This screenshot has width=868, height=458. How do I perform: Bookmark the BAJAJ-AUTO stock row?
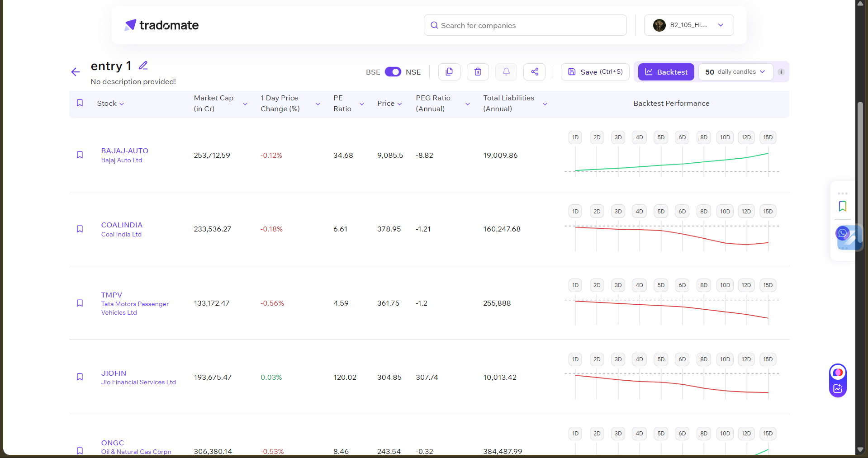[x=80, y=155]
